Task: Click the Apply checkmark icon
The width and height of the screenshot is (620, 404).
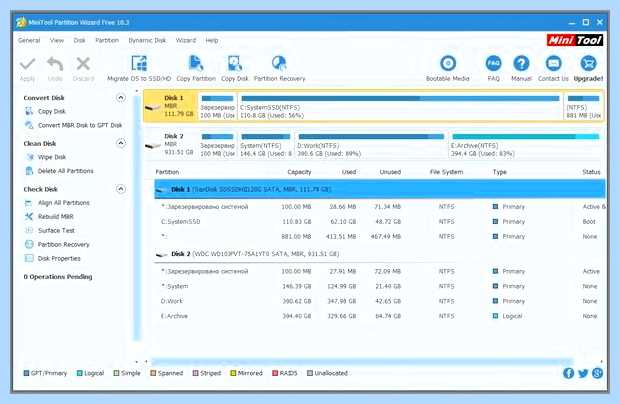Action: point(27,64)
